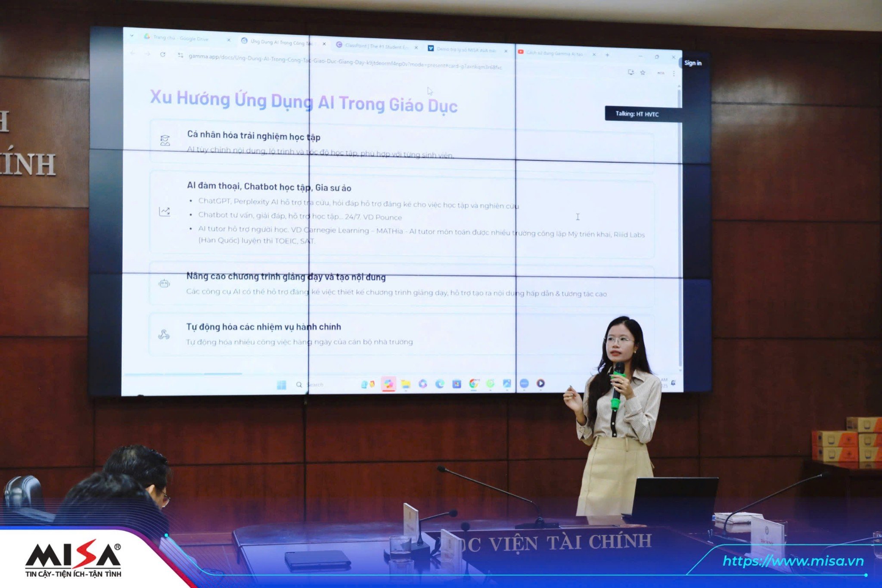Reload the gamma.app page
Screen dimensions: 882x588
tap(162, 54)
